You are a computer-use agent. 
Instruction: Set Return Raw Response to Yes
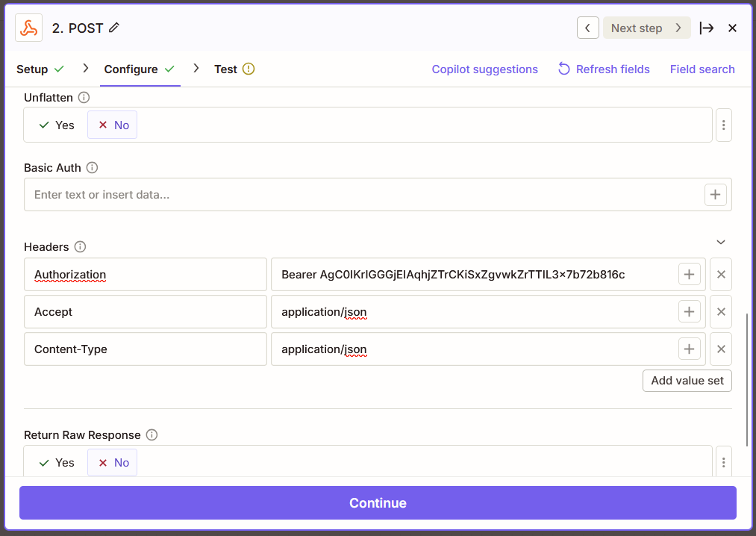click(57, 463)
